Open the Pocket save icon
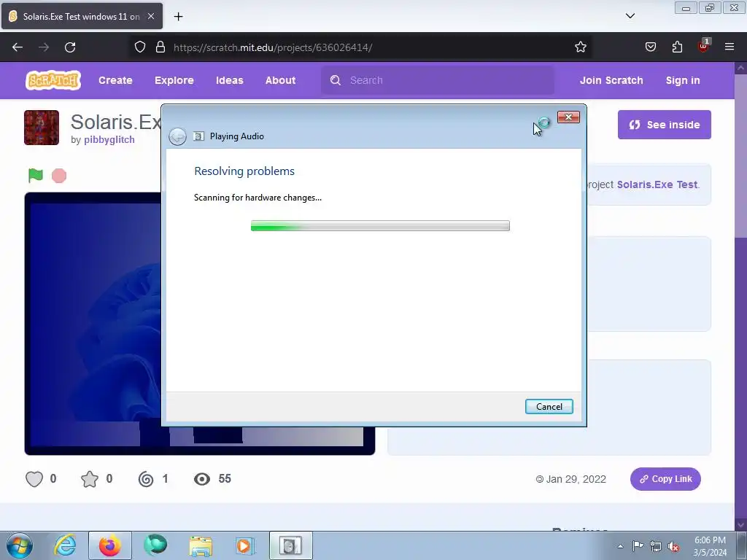 pyautogui.click(x=651, y=47)
